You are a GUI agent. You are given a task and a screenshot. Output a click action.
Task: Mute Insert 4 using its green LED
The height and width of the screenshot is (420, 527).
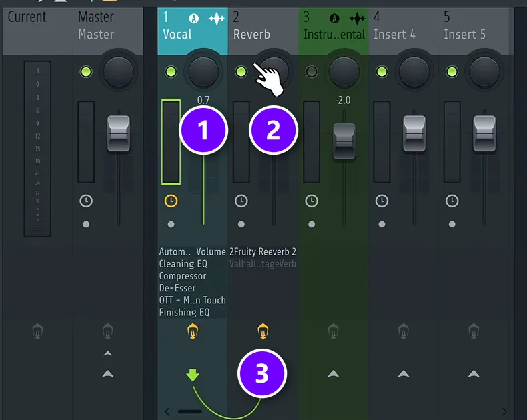(x=382, y=71)
